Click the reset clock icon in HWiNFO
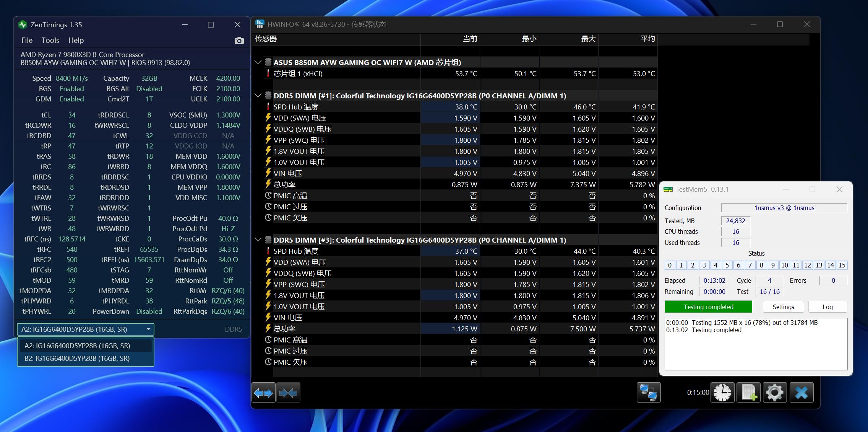The width and height of the screenshot is (868, 432). [722, 392]
